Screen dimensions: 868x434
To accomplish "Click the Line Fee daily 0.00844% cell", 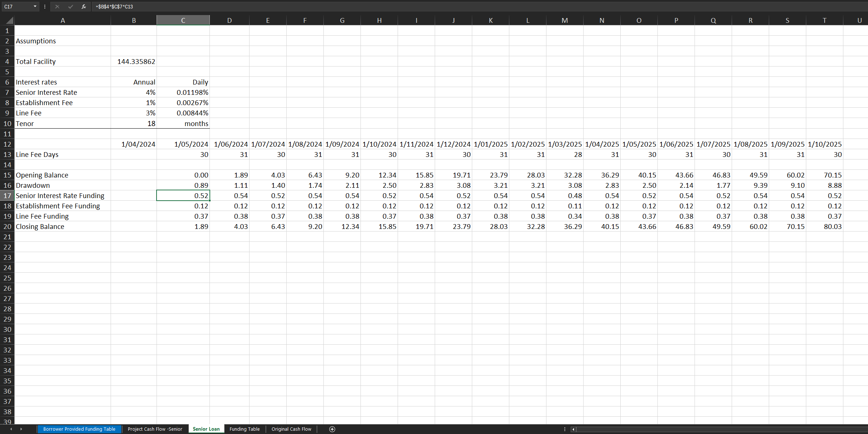I will (183, 113).
